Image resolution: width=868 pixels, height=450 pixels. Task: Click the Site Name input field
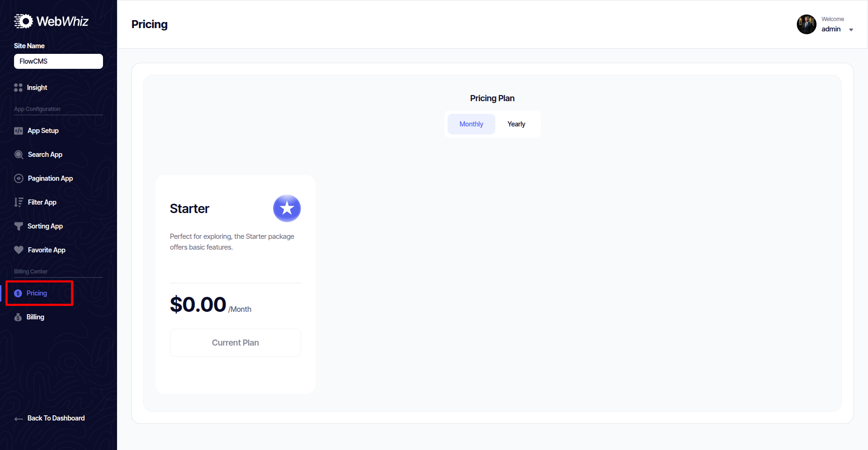(x=59, y=61)
